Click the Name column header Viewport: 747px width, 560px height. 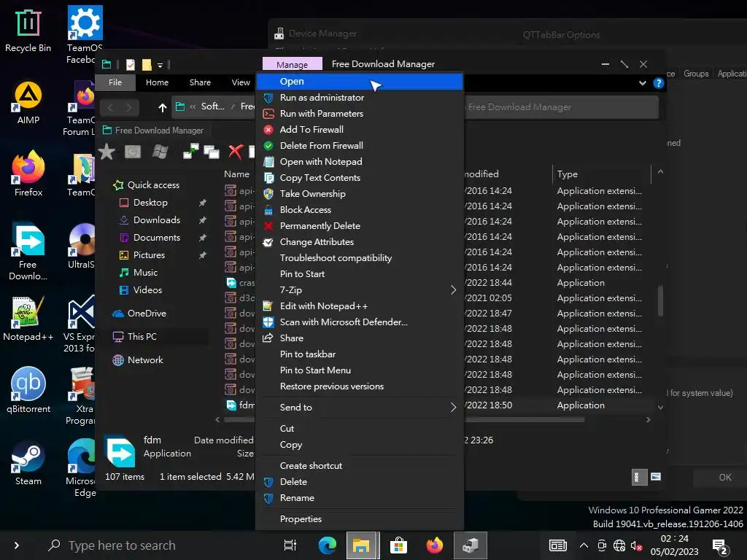click(x=237, y=174)
